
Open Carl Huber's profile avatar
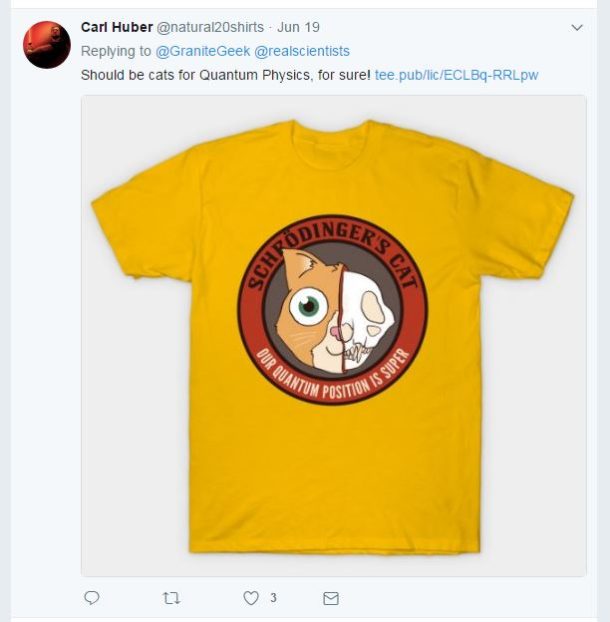[47, 44]
